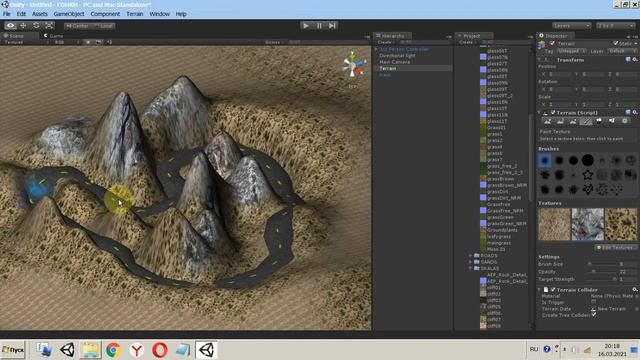Open the Terrain Script help book icon
Screen dimensions: 640x360
(628, 112)
